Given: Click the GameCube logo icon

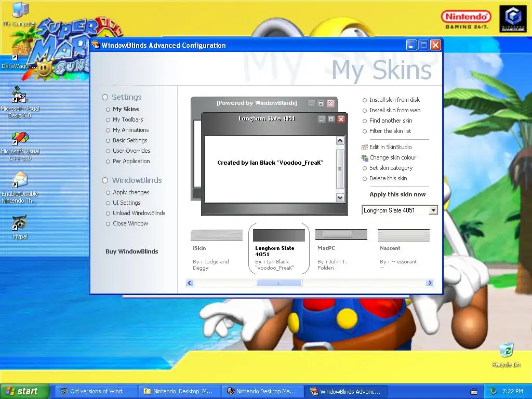Looking at the screenshot, I should [513, 19].
